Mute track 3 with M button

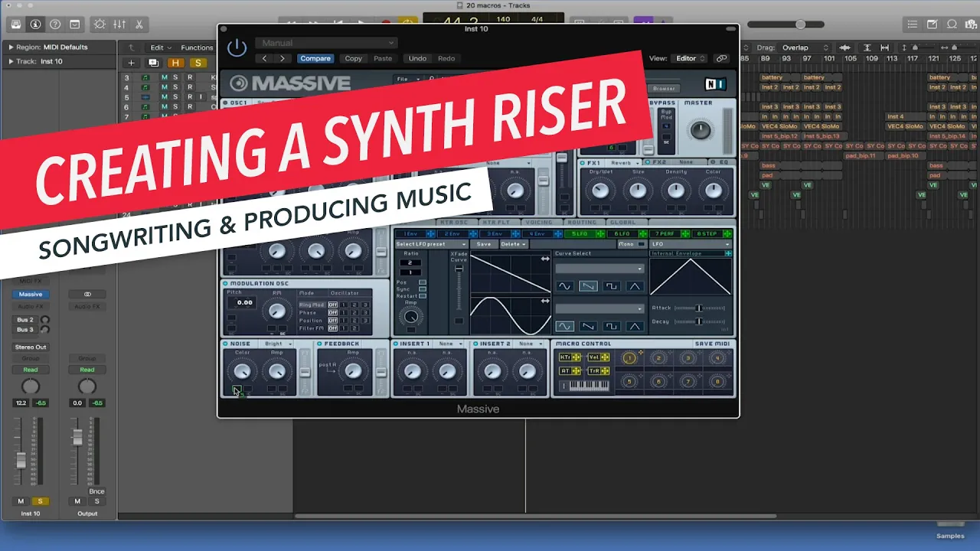(164, 77)
